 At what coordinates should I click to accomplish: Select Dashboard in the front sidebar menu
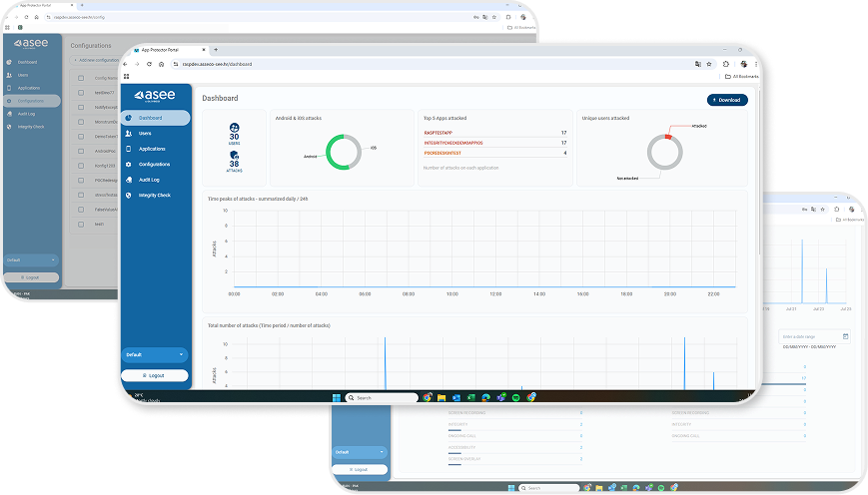[155, 118]
